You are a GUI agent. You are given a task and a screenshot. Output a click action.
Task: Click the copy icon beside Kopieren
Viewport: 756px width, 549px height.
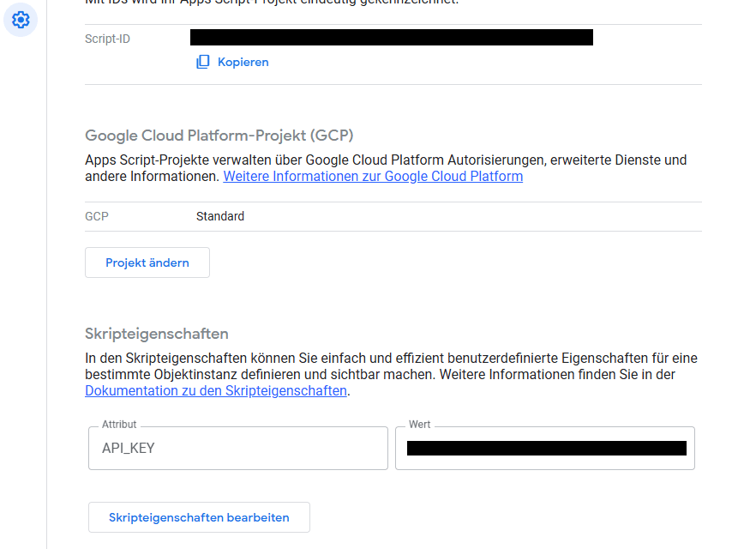pos(202,62)
